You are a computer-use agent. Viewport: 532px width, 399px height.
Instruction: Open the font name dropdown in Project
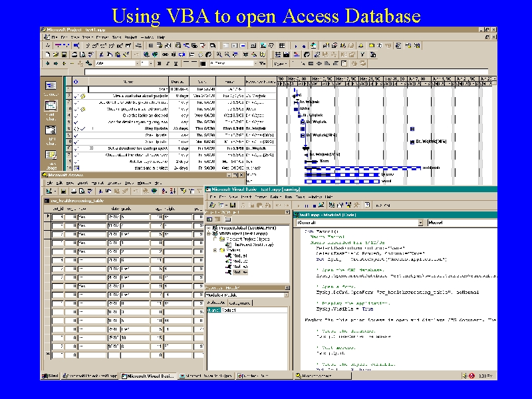(x=137, y=63)
